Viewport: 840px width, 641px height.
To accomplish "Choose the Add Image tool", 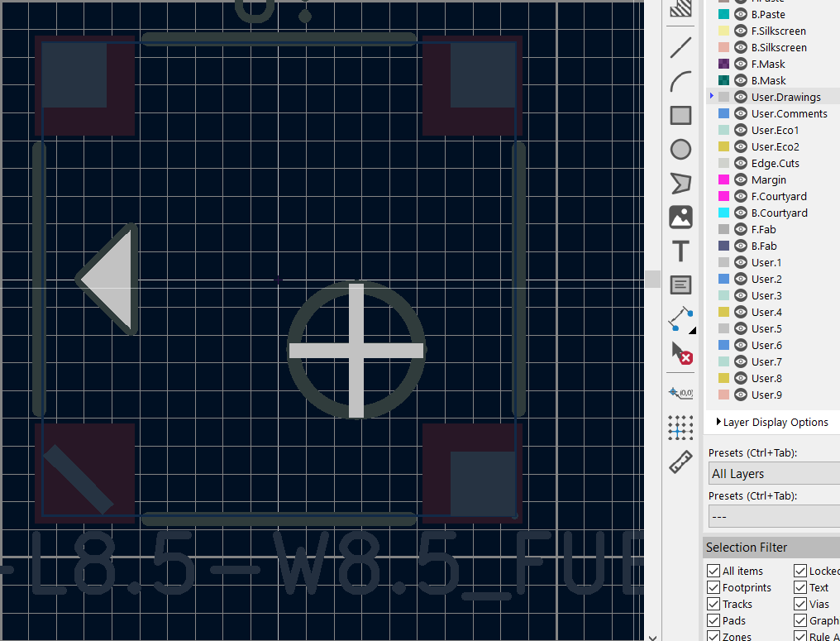I will (680, 217).
